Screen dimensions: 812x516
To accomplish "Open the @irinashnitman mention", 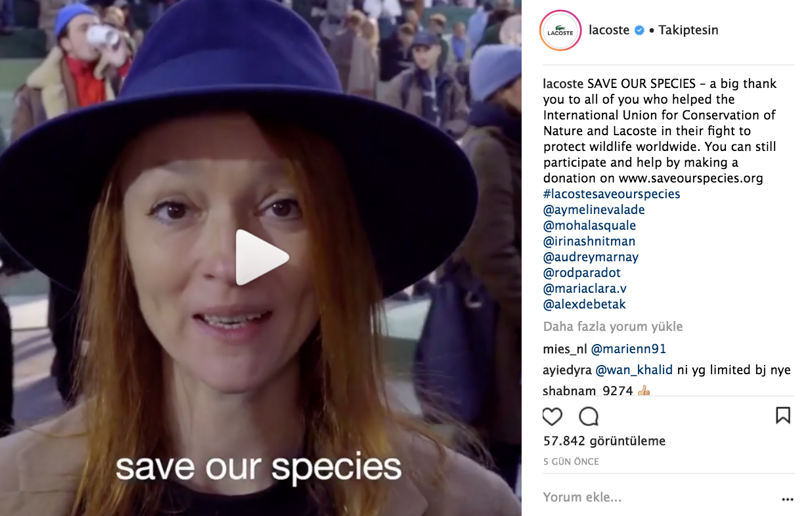I will coord(589,242).
